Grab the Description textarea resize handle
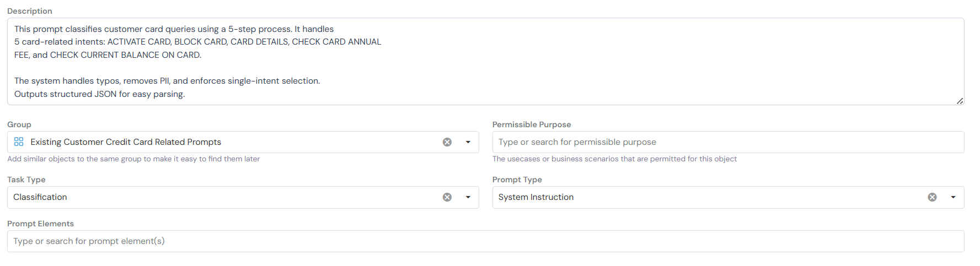The width and height of the screenshot is (980, 266). click(x=960, y=101)
